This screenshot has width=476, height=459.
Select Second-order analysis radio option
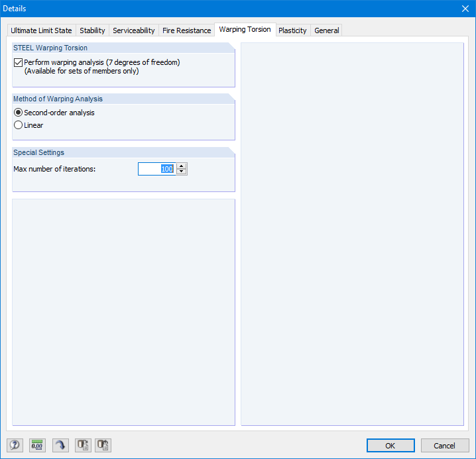point(18,113)
